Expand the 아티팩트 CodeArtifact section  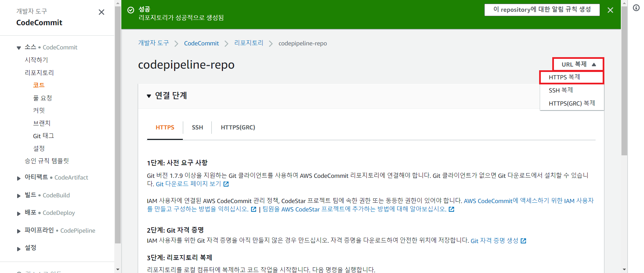pos(19,178)
